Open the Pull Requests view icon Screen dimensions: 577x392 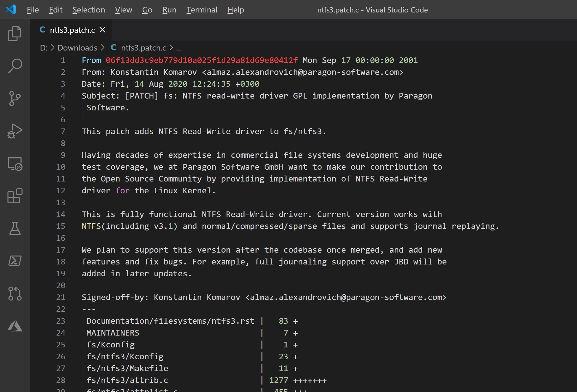[x=15, y=293]
